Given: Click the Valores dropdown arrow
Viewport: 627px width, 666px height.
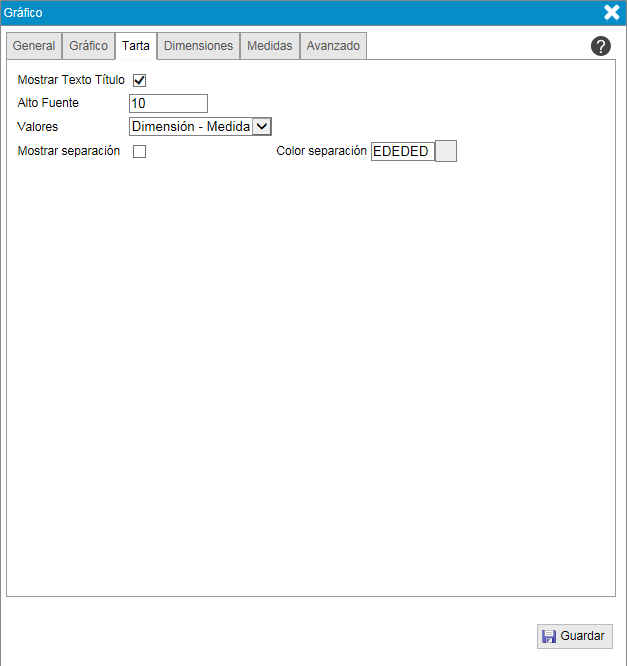Looking at the screenshot, I should click(262, 126).
